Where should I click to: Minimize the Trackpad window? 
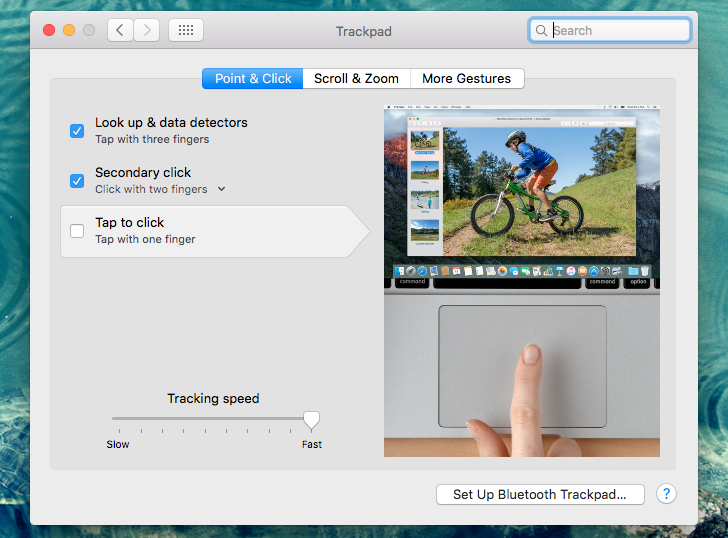tap(69, 31)
